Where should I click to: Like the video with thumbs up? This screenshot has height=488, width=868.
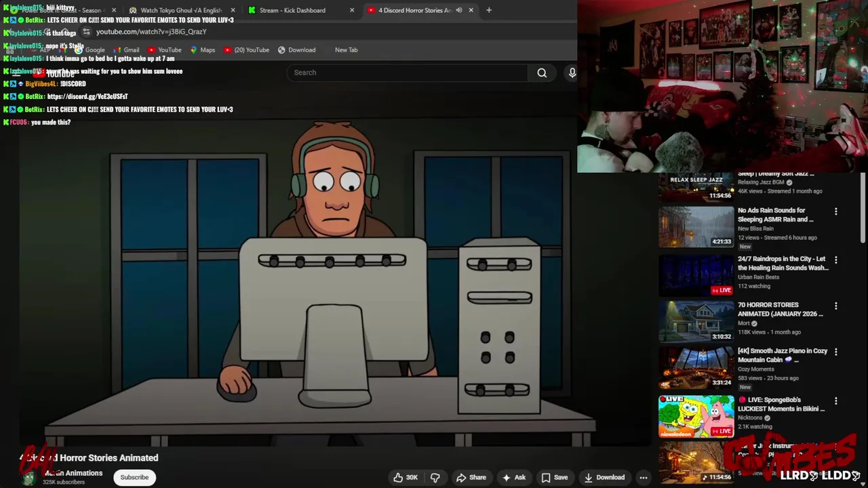point(405,477)
